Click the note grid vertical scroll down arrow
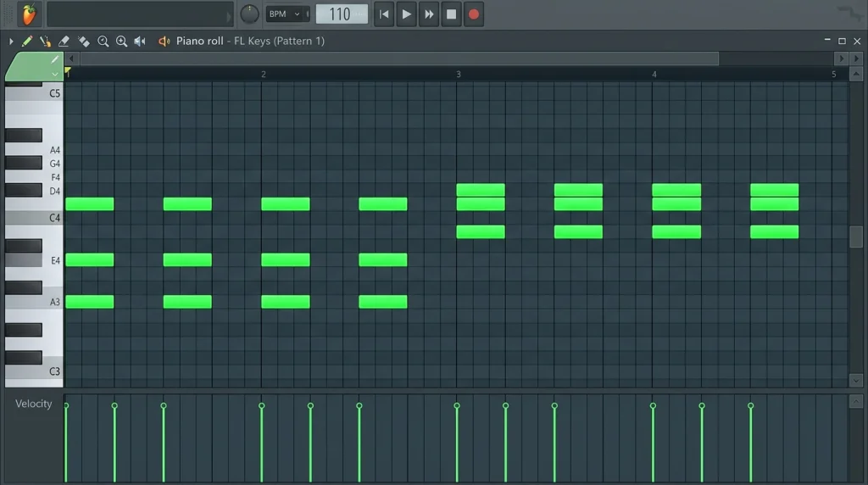The width and height of the screenshot is (868, 485). (856, 381)
